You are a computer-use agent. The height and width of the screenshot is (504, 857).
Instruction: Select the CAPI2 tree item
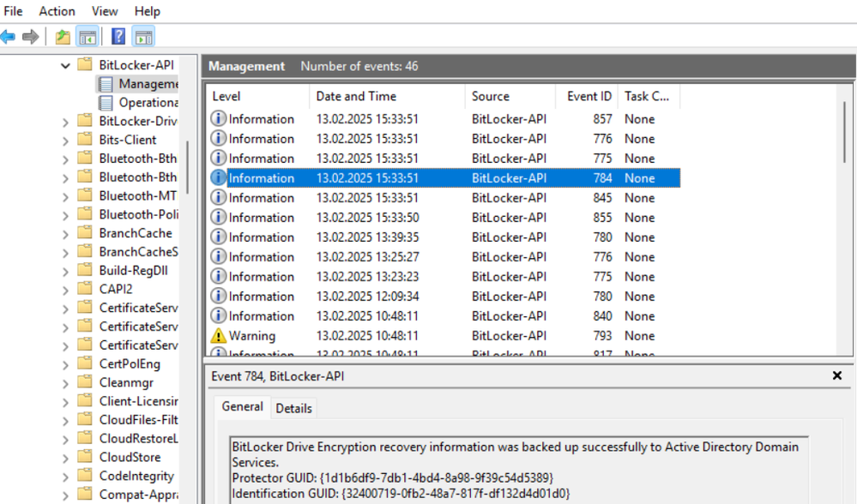115,289
